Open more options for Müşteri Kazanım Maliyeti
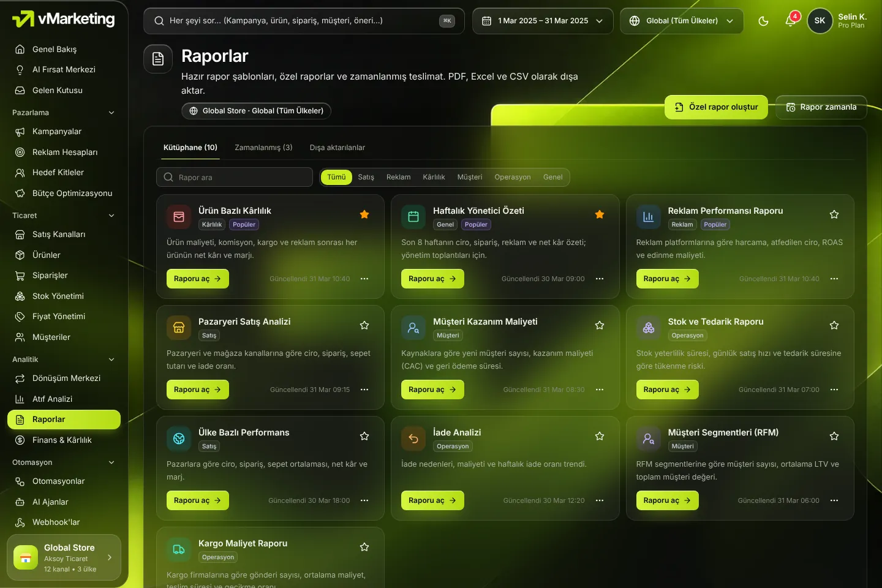 point(600,390)
